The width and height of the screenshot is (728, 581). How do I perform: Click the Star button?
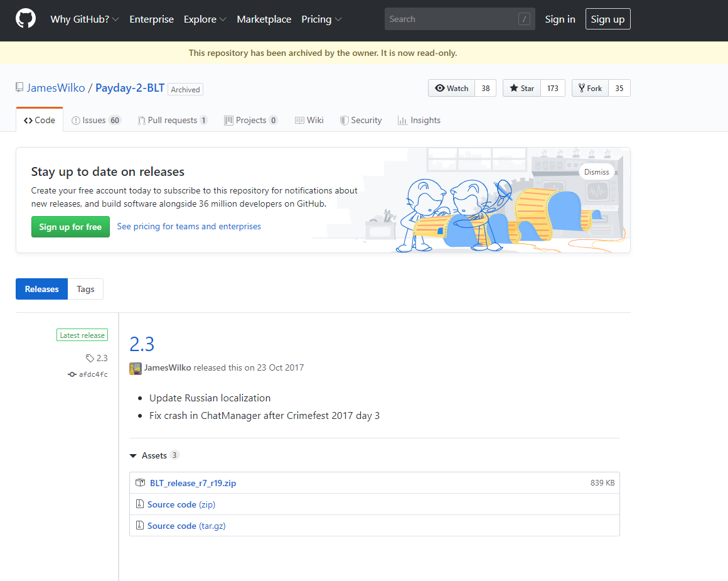click(x=522, y=88)
